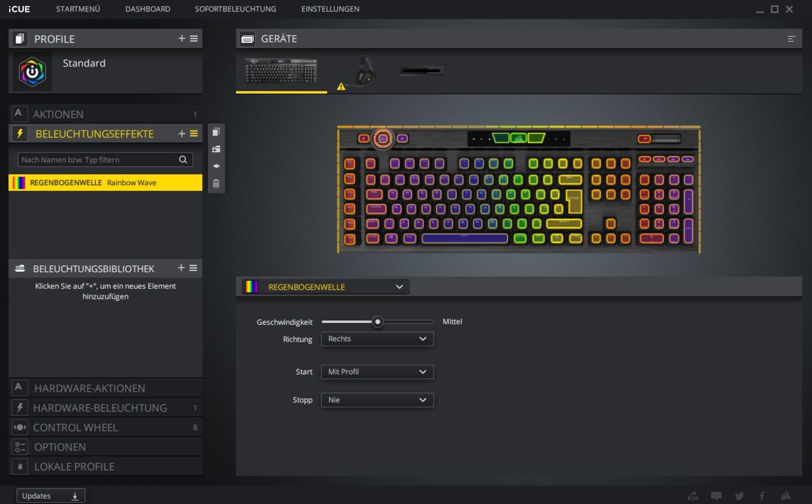Click the Enter key on keyboard preview
The image size is (812, 504).
pos(574,201)
